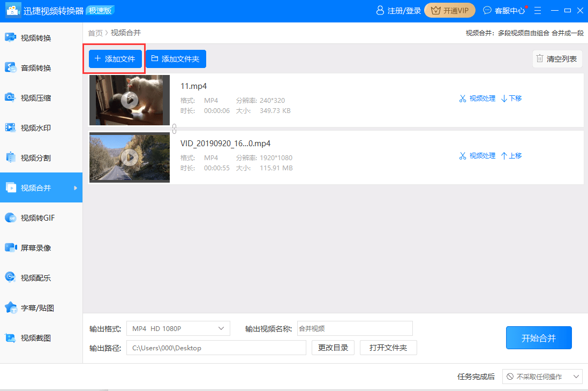
Task: Click scissors icon for 11.mp4 视频处理
Action: coord(463,99)
